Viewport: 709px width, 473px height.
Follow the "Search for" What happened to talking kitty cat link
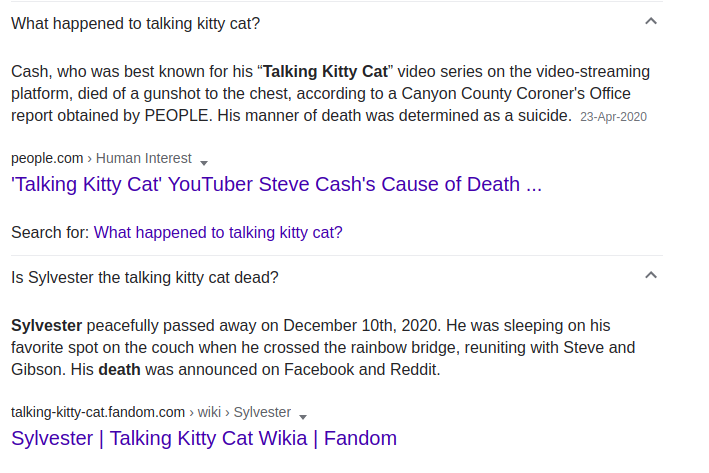pyautogui.click(x=218, y=232)
